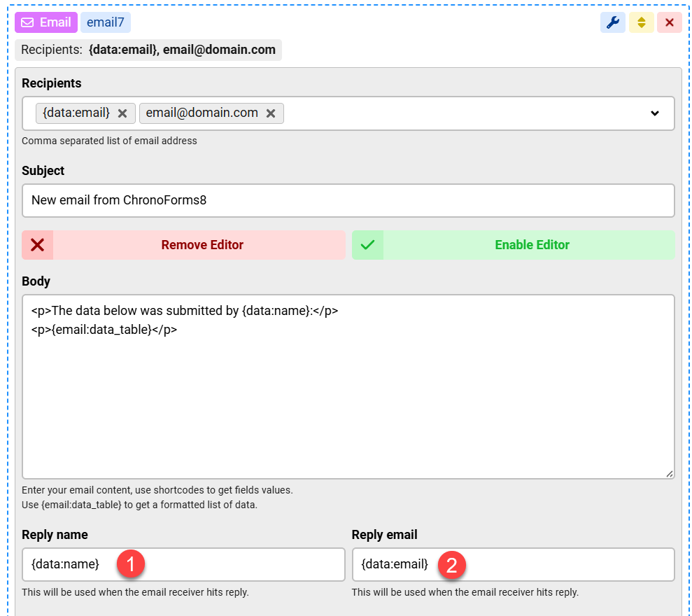Click the envelope icon on Email badge
The height and width of the screenshot is (616, 692).
pyautogui.click(x=27, y=22)
